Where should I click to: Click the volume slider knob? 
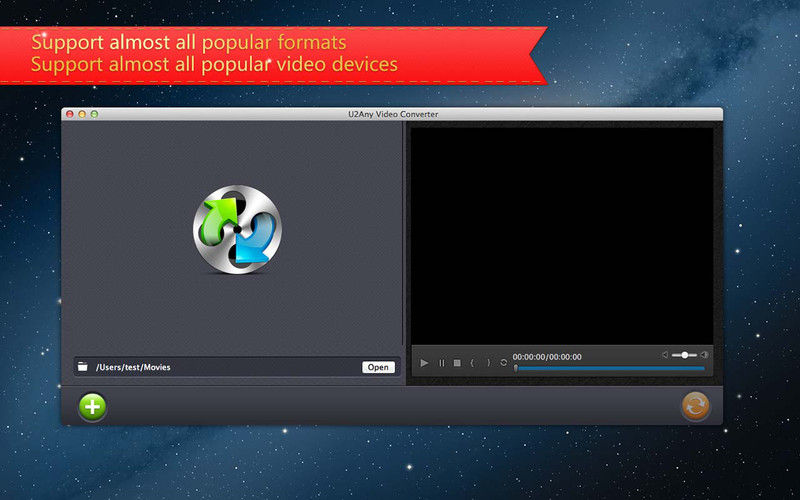pyautogui.click(x=685, y=355)
